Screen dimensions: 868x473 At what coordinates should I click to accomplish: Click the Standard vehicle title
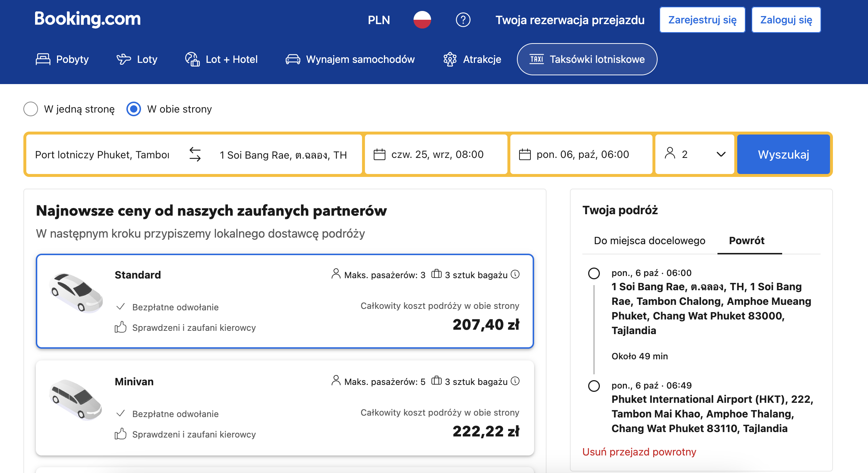point(138,275)
